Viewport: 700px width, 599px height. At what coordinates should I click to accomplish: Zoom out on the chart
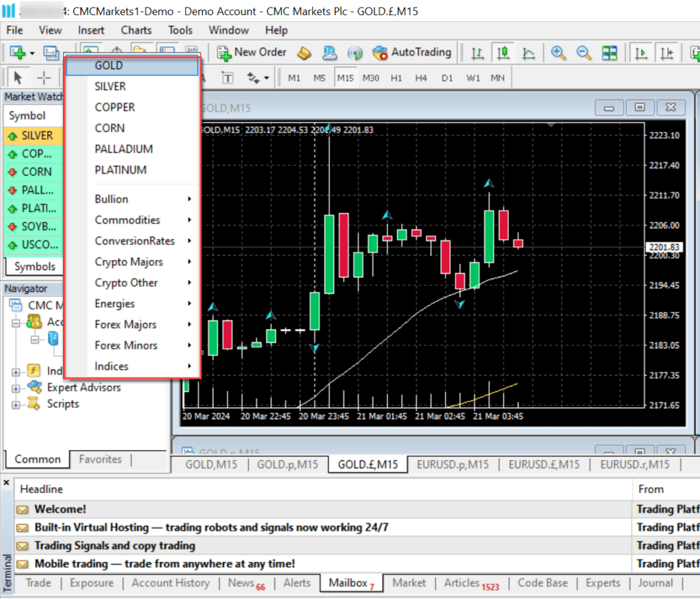point(584,53)
